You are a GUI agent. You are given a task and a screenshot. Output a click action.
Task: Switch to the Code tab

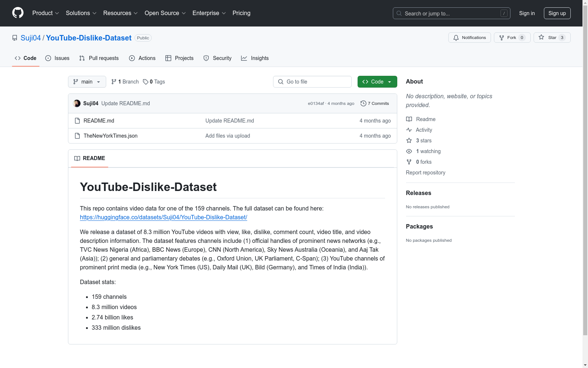tap(26, 58)
